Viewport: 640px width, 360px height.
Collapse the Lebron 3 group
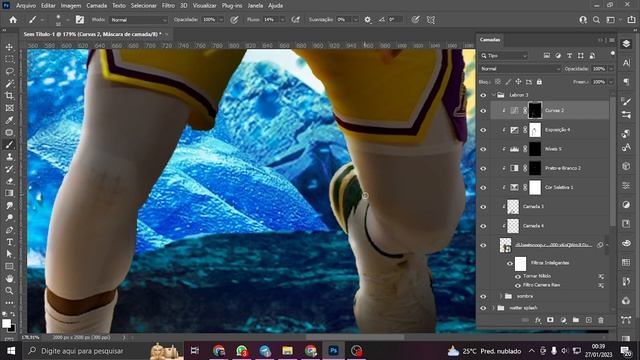click(x=493, y=95)
